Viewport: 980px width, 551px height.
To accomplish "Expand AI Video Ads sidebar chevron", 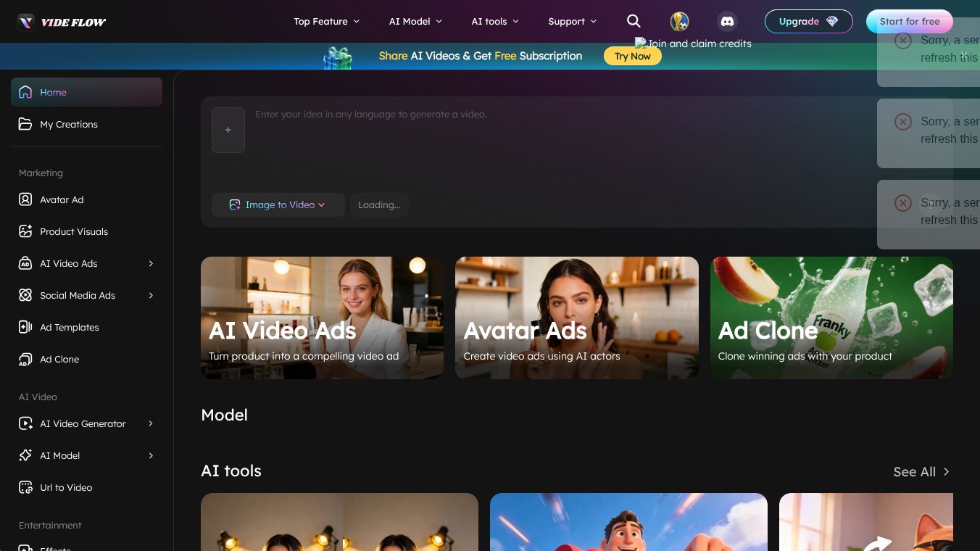I will [x=151, y=263].
